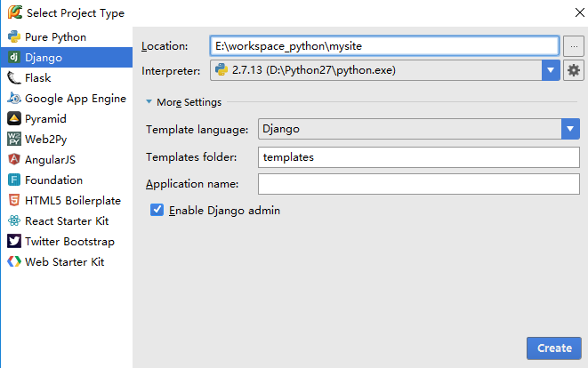Screen dimensions: 588x368
Task: Choose HTML5 Boilerplate project type
Action: click(x=67, y=201)
